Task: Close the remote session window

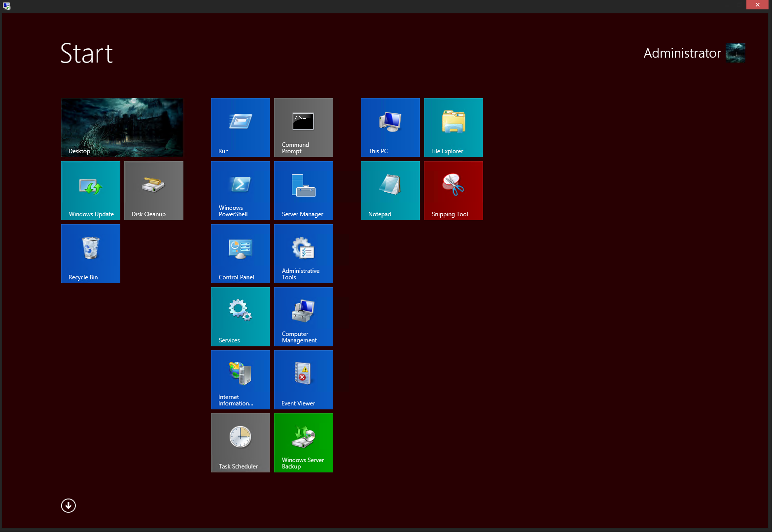Action: (758, 5)
